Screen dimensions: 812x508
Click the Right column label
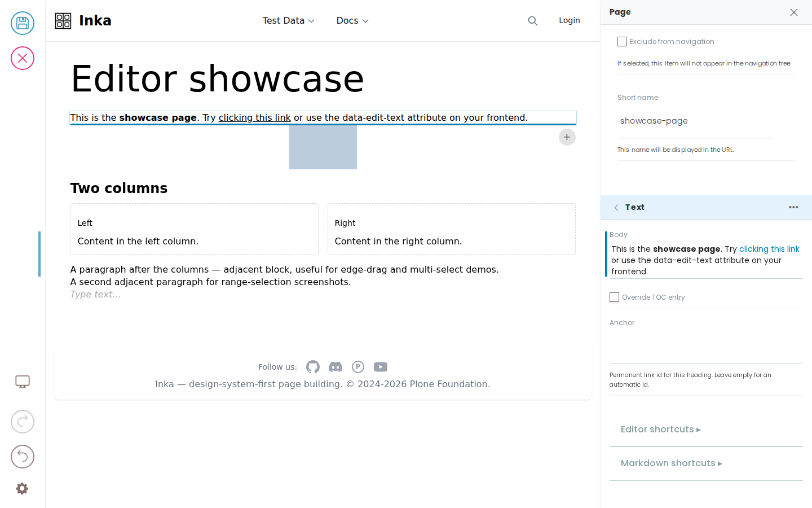click(x=345, y=223)
